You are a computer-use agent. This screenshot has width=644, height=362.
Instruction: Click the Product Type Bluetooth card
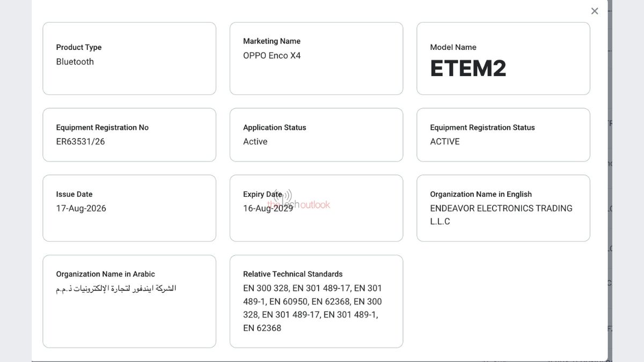(x=129, y=58)
